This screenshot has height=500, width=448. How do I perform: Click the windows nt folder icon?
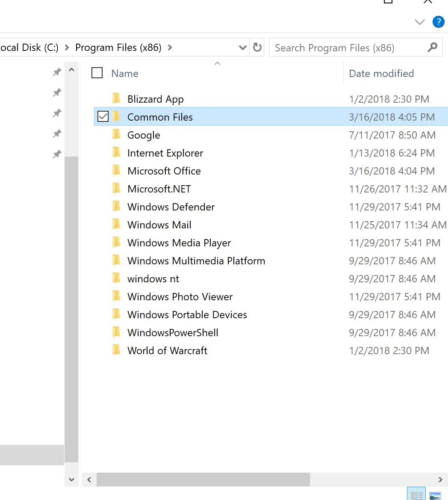click(117, 278)
